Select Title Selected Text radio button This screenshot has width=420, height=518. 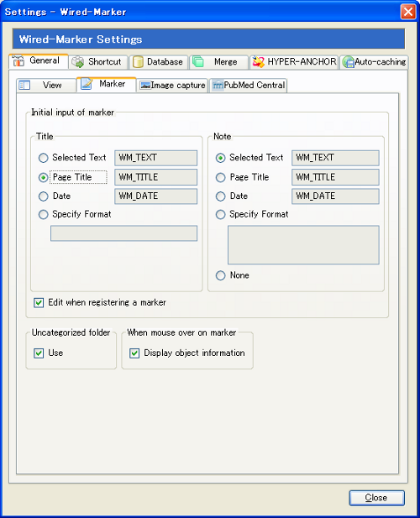click(44, 158)
